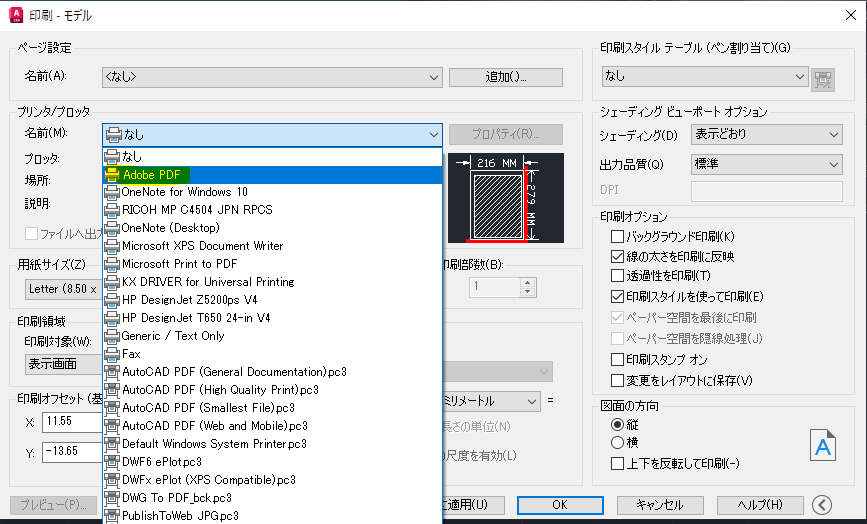Click the 追加()... button
The image size is (867, 524).
(505, 77)
